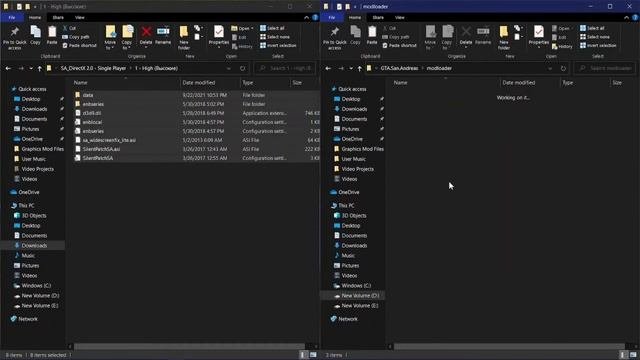Click Select all in modloader window ribbon
The image size is (640, 360).
point(592,28)
